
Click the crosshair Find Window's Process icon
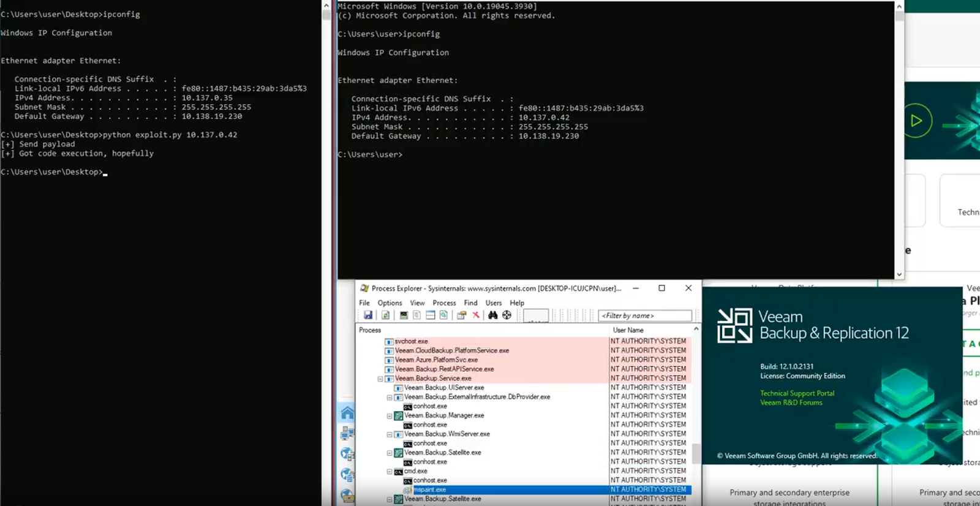tap(507, 315)
